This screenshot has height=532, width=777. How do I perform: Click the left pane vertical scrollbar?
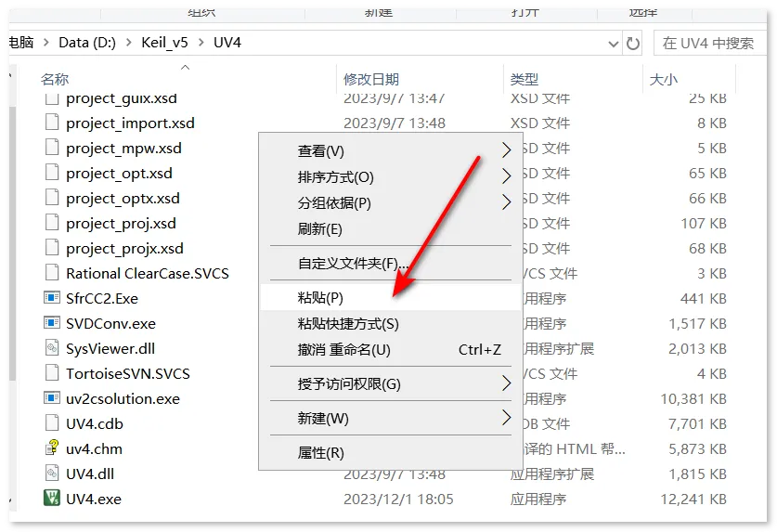coord(12,243)
